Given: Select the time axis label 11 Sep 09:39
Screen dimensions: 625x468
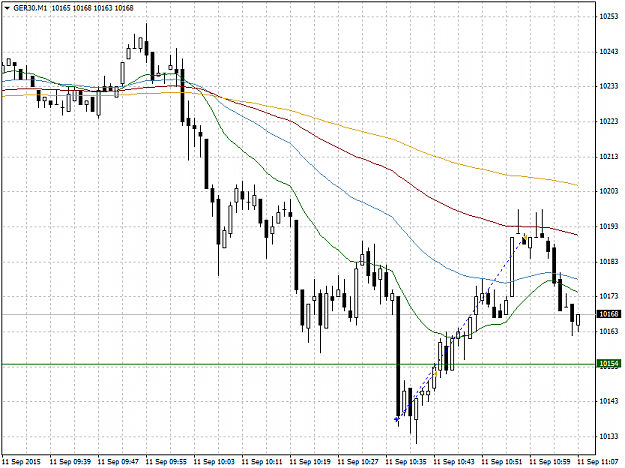Looking at the screenshot, I should point(70,462).
